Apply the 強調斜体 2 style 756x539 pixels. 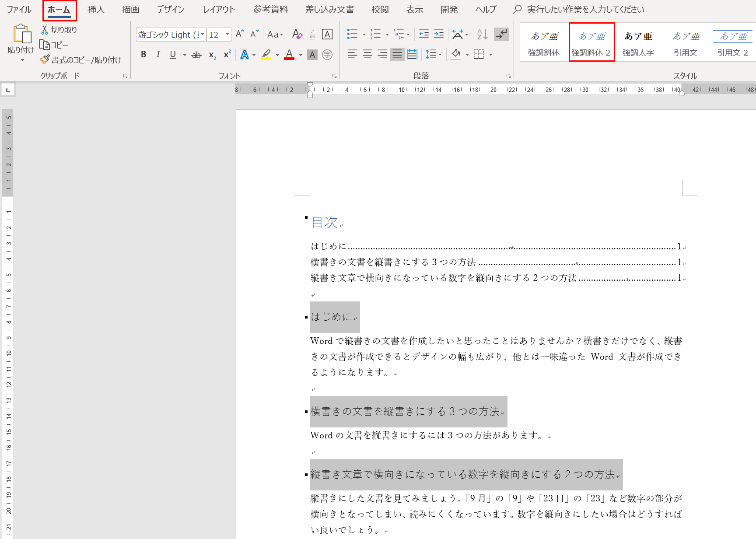point(591,43)
